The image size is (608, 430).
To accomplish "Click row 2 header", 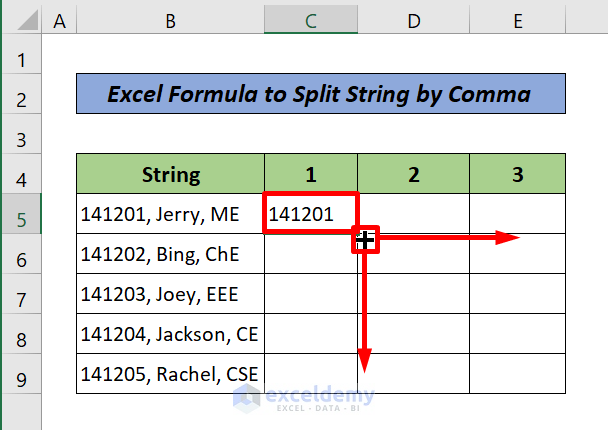I will tap(20, 98).
